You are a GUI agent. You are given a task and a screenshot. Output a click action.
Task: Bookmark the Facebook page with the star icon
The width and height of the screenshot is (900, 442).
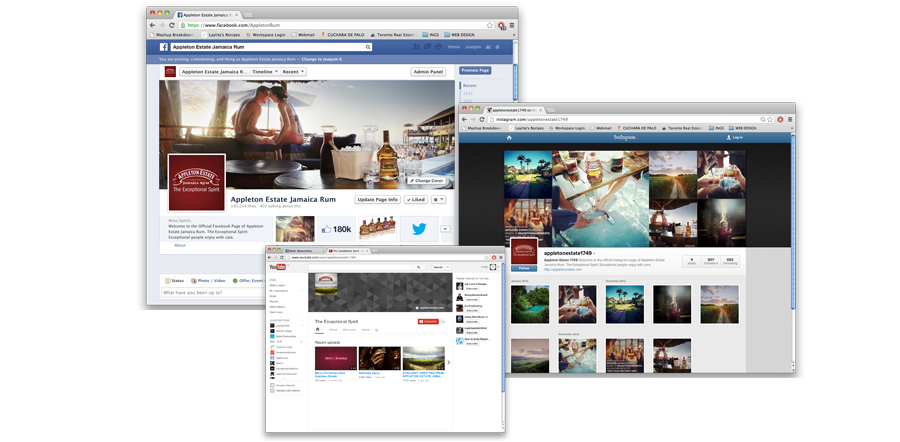coord(489,25)
